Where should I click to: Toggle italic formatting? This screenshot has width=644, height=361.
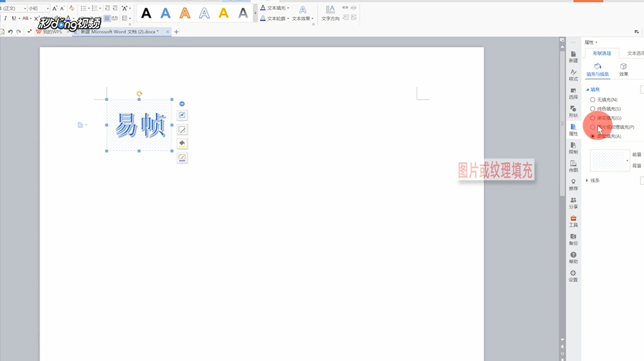[x=5, y=18]
